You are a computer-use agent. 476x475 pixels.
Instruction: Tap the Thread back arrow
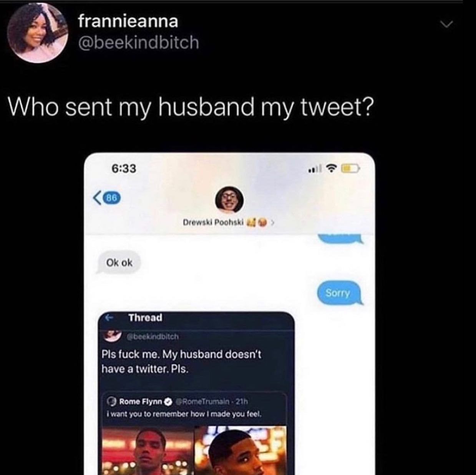click(109, 318)
